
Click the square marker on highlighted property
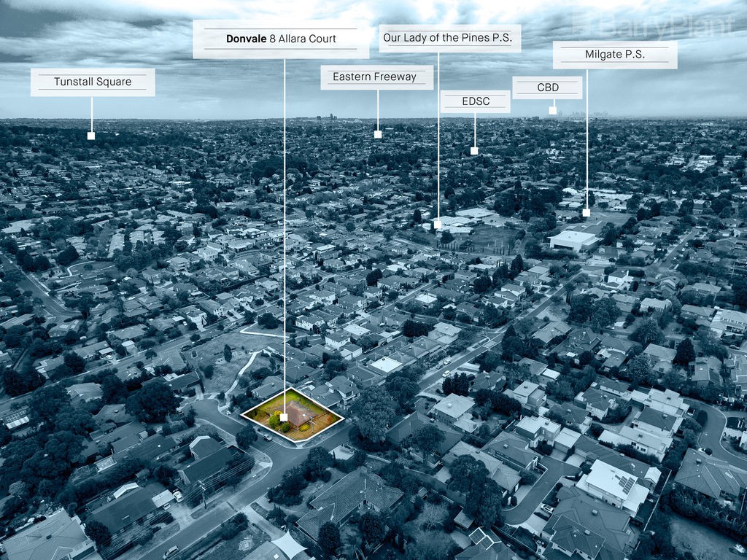284,417
